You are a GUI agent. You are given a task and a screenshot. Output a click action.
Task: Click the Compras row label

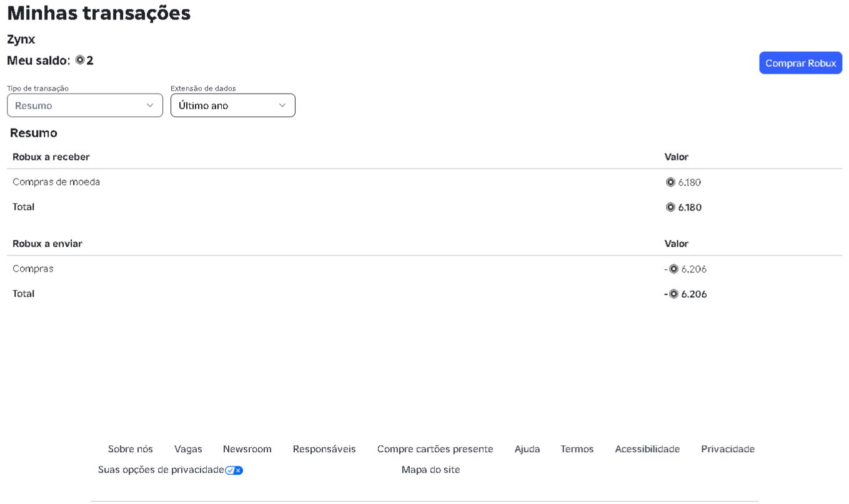coord(33,269)
